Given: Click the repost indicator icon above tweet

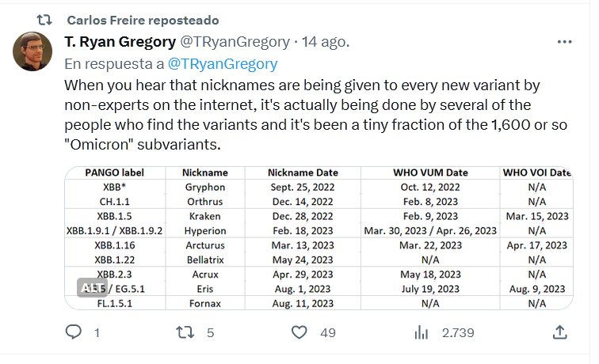Looking at the screenshot, I should pyautogui.click(x=44, y=19).
